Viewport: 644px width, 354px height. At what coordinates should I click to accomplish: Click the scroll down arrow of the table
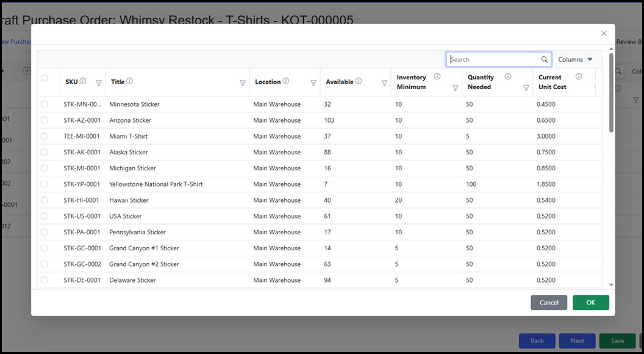[x=611, y=284]
